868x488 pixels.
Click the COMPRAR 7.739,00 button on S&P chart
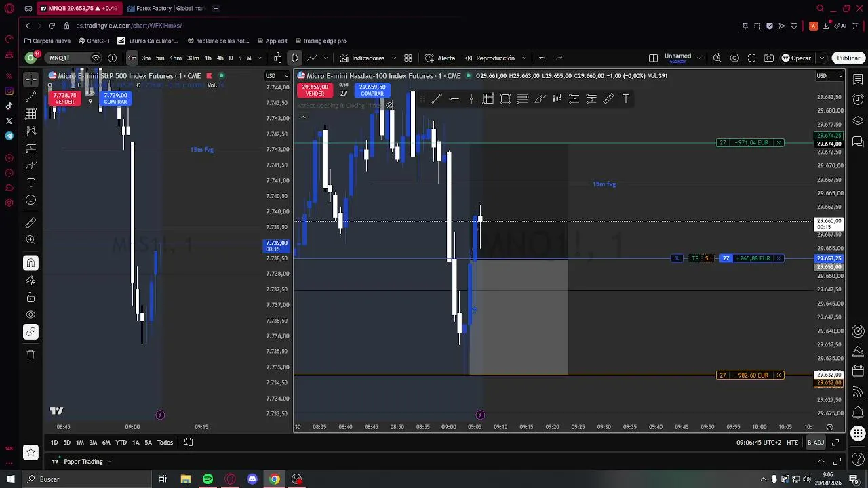[115, 98]
